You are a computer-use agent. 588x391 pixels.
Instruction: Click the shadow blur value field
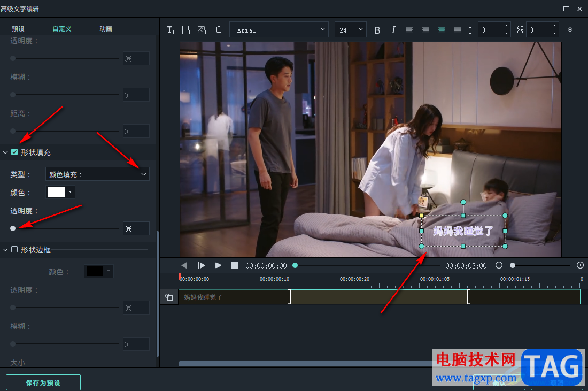point(136,95)
